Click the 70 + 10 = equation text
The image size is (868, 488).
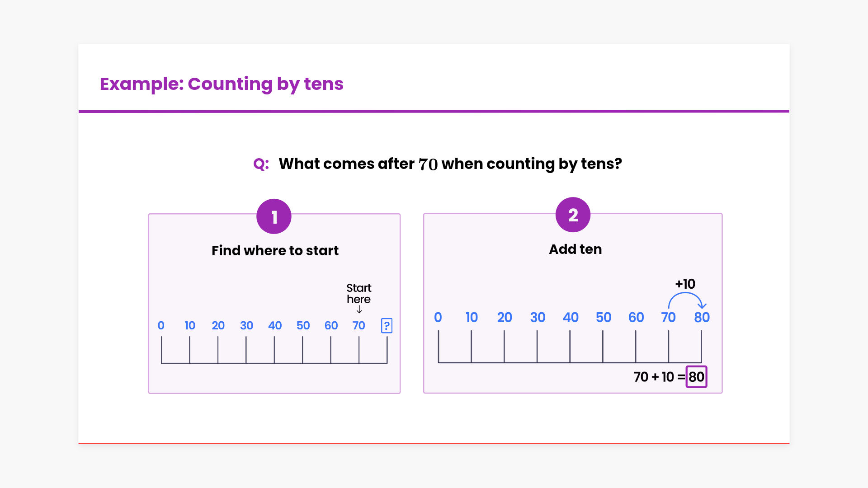click(x=659, y=377)
